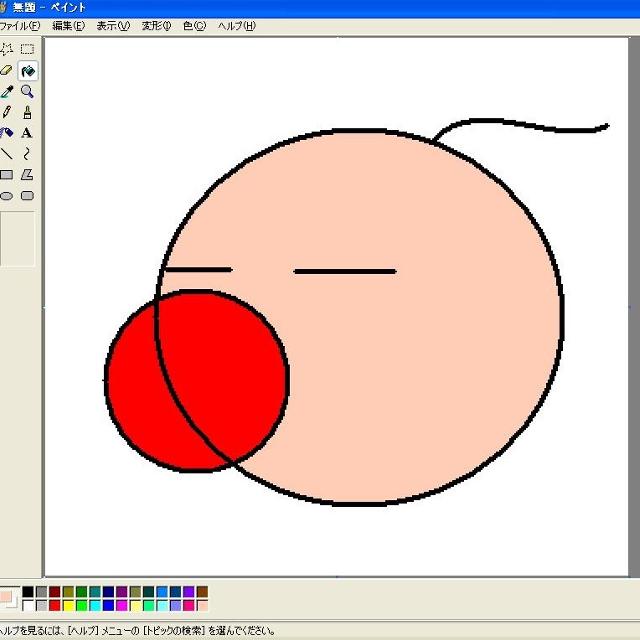Open the 編集(E) menu
The image size is (640, 640).
tap(68, 26)
